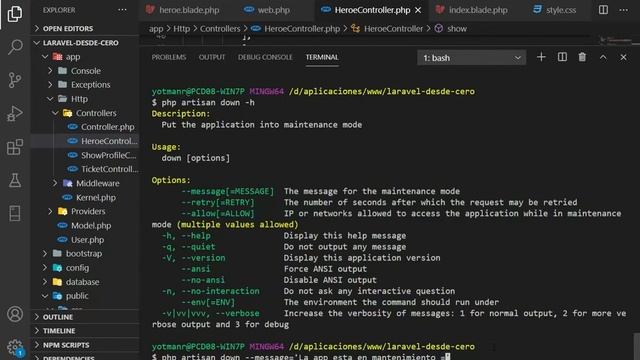
Task: Kill terminal with trash icon
Action: 582,57
